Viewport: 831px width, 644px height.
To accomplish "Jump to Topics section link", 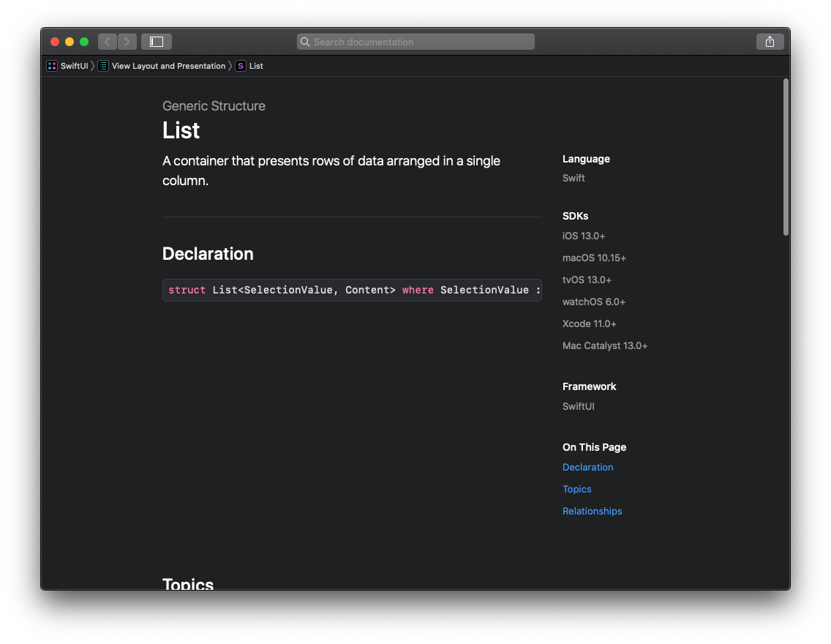I will (x=576, y=490).
